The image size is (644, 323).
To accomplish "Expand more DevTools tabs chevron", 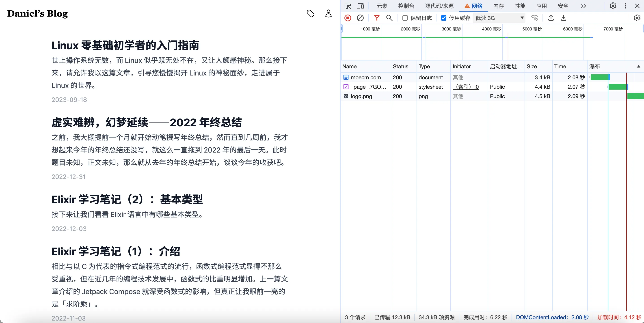I will point(583,6).
